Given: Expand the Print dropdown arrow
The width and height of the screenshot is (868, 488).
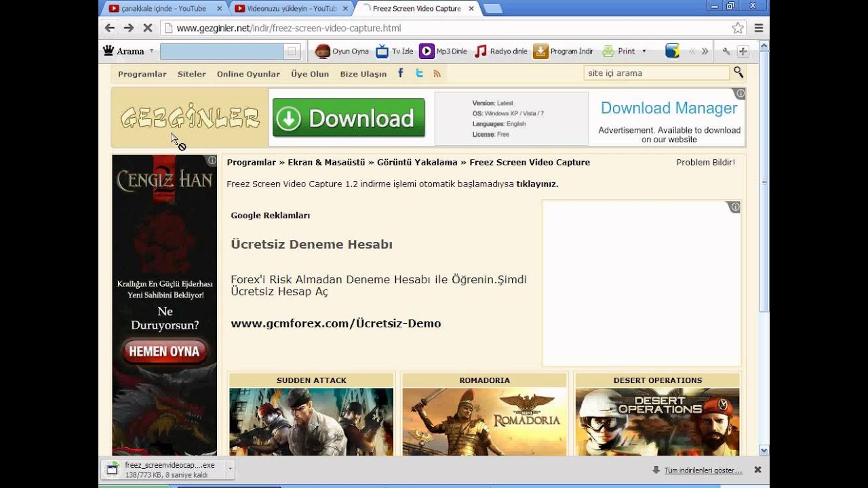Looking at the screenshot, I should [644, 51].
